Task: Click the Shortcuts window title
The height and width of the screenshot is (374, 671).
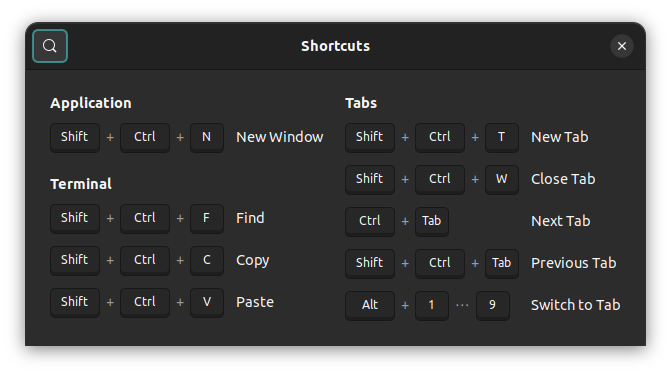Action: [336, 46]
